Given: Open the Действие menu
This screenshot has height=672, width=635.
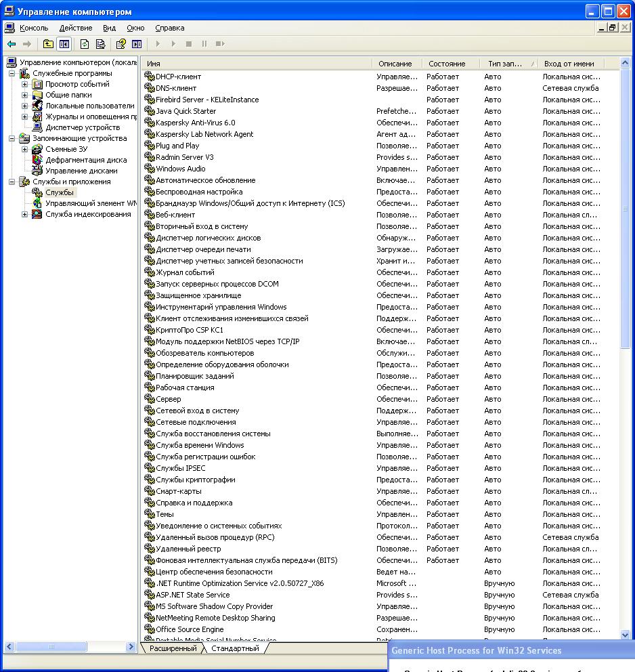Looking at the screenshot, I should (x=76, y=28).
